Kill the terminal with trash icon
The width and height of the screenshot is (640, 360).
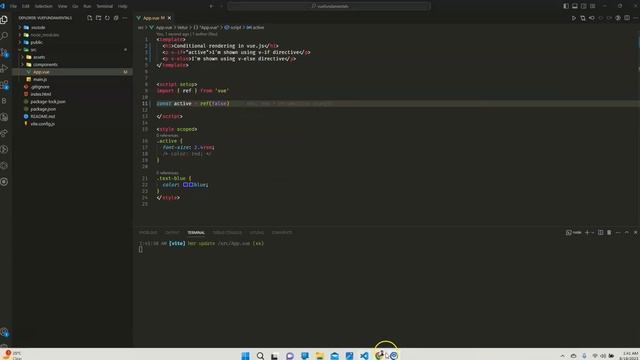(609, 232)
